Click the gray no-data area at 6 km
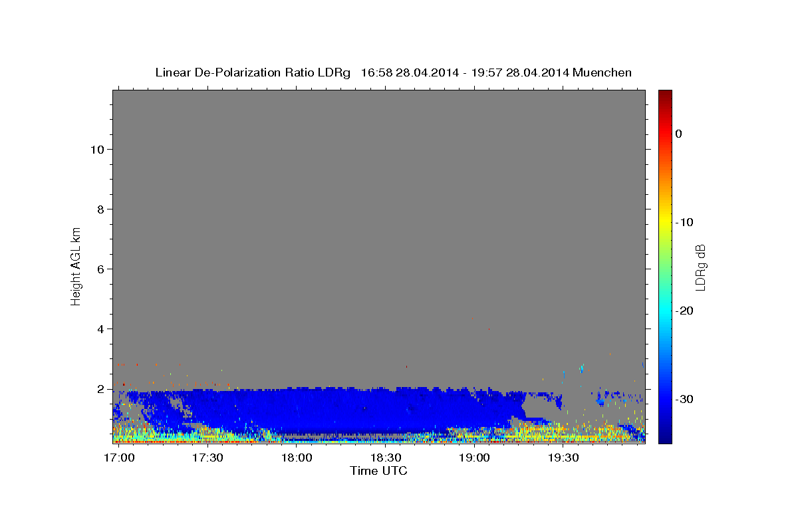 378,269
